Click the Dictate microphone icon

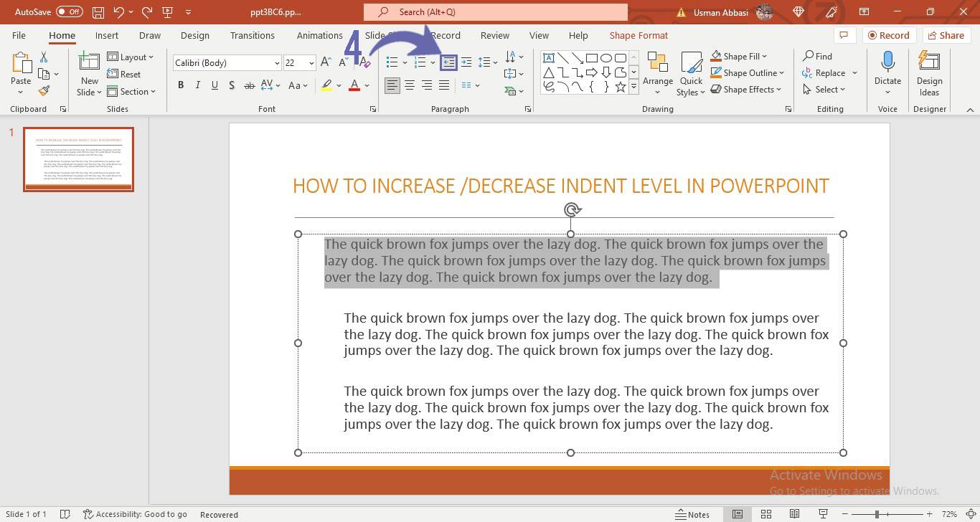[887, 62]
